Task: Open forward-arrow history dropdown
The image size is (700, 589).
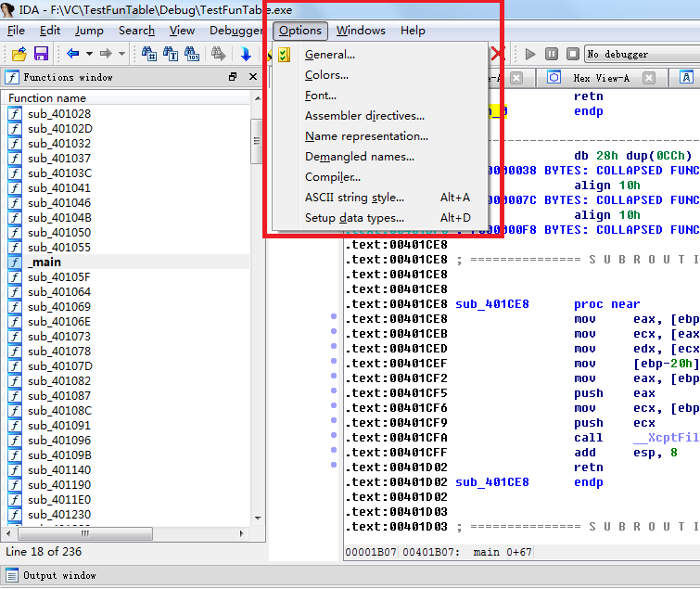Action: (x=121, y=54)
